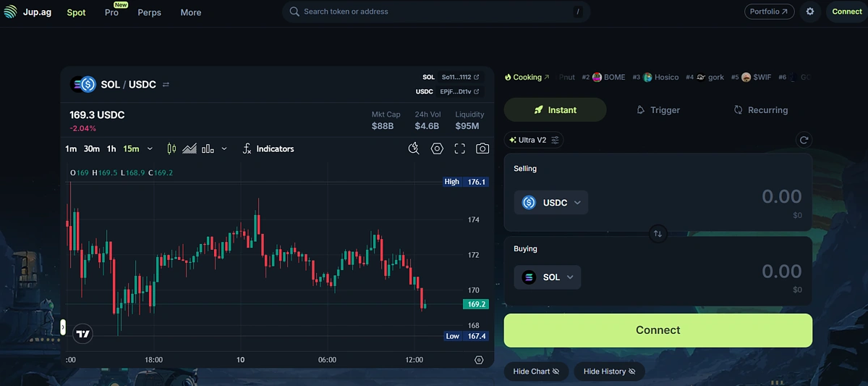Open the SOL buying token dropdown
868x386 pixels.
tap(548, 277)
